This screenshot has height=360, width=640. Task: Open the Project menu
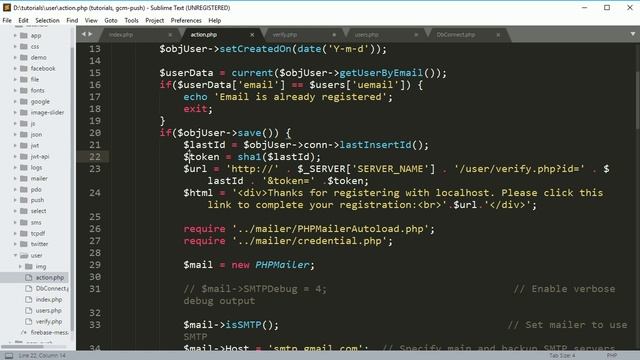coord(154,20)
